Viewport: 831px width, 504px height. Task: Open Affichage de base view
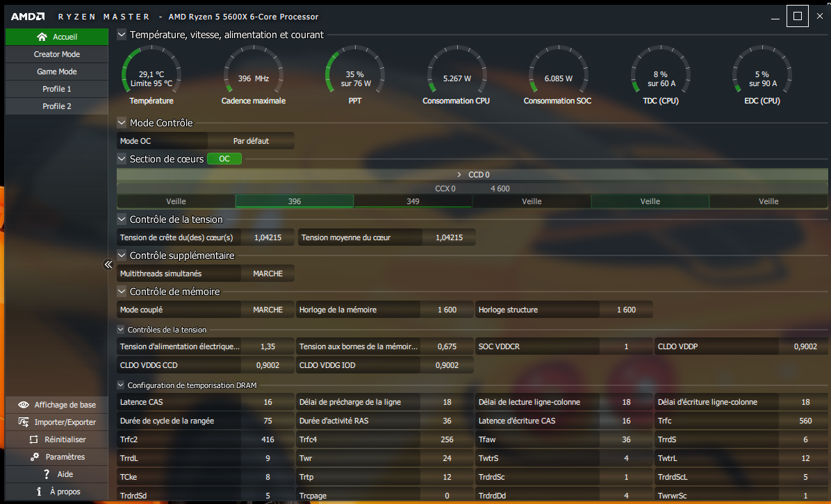[x=57, y=405]
